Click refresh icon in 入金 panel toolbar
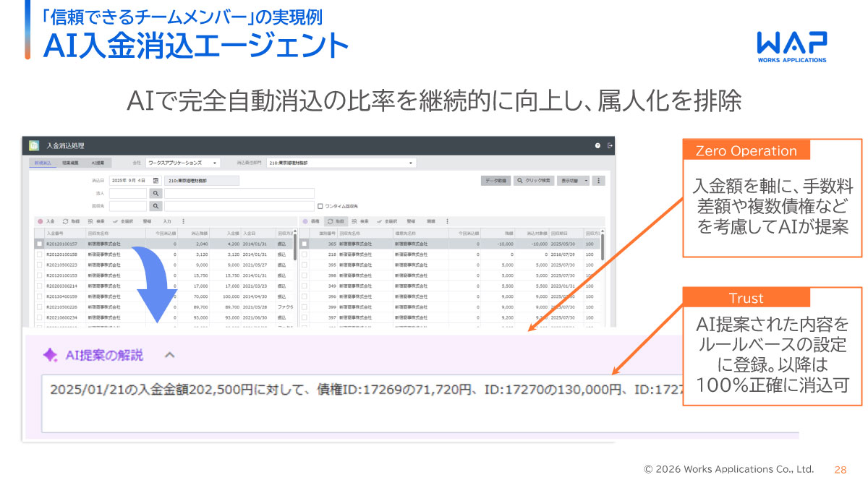This screenshot has height=488, width=868. (x=65, y=221)
